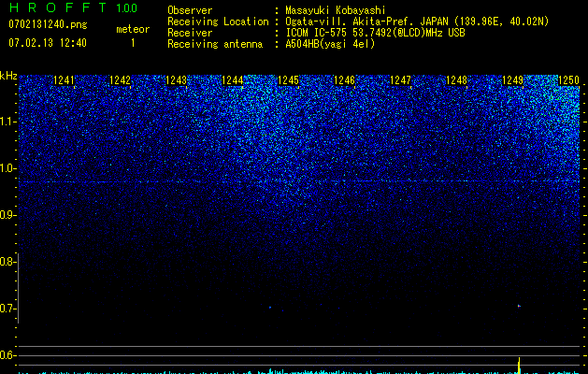Click the ICOM IC-575 receiver text
This screenshot has height=374, width=588.
375,33
